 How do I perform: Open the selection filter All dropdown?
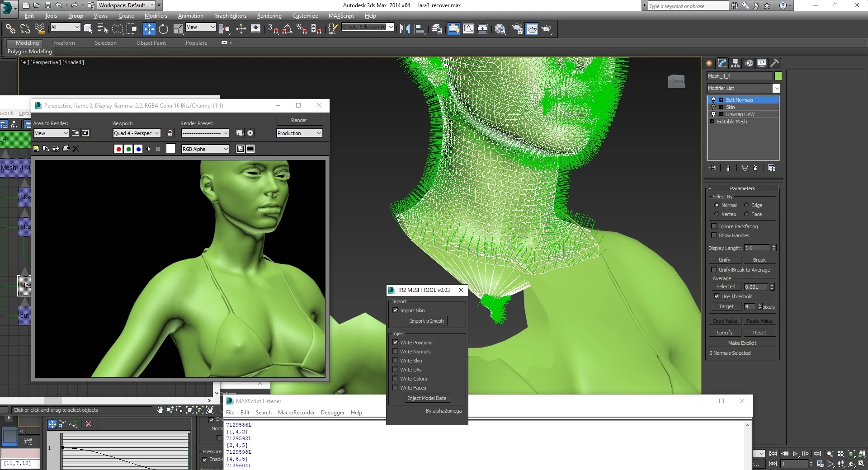pyautogui.click(x=65, y=27)
